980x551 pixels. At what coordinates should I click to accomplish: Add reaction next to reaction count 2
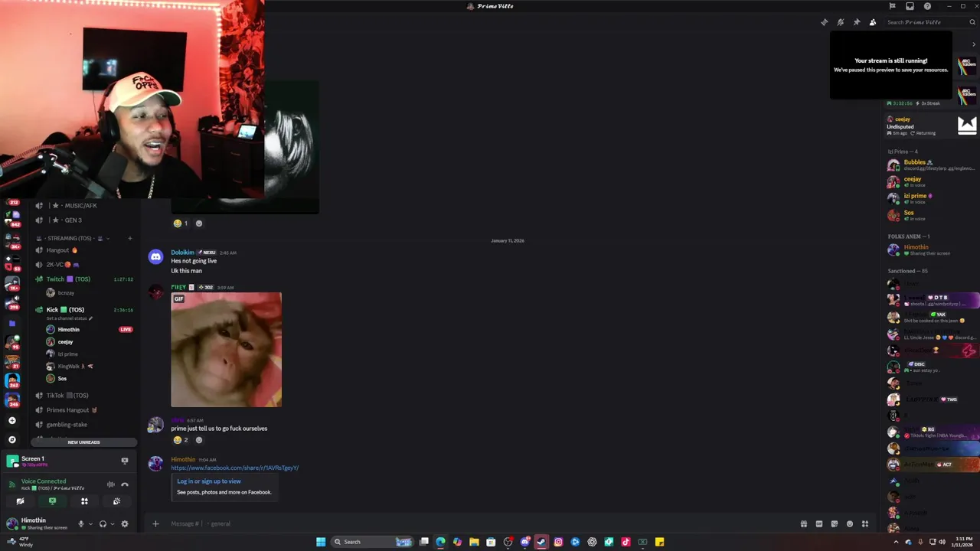[199, 440]
